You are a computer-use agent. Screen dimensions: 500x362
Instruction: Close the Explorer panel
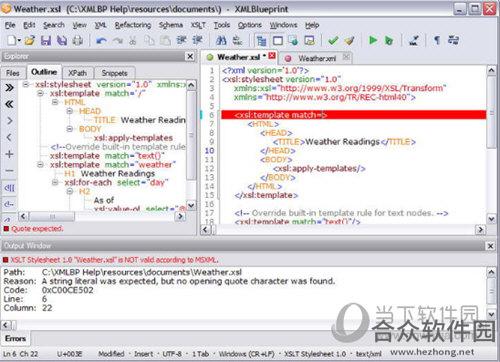pos(190,57)
